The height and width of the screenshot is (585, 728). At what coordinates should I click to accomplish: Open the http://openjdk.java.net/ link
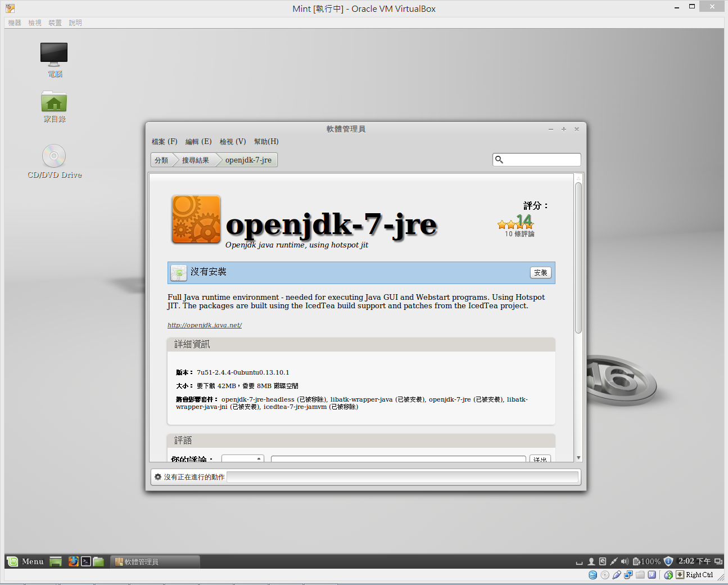[x=205, y=325]
